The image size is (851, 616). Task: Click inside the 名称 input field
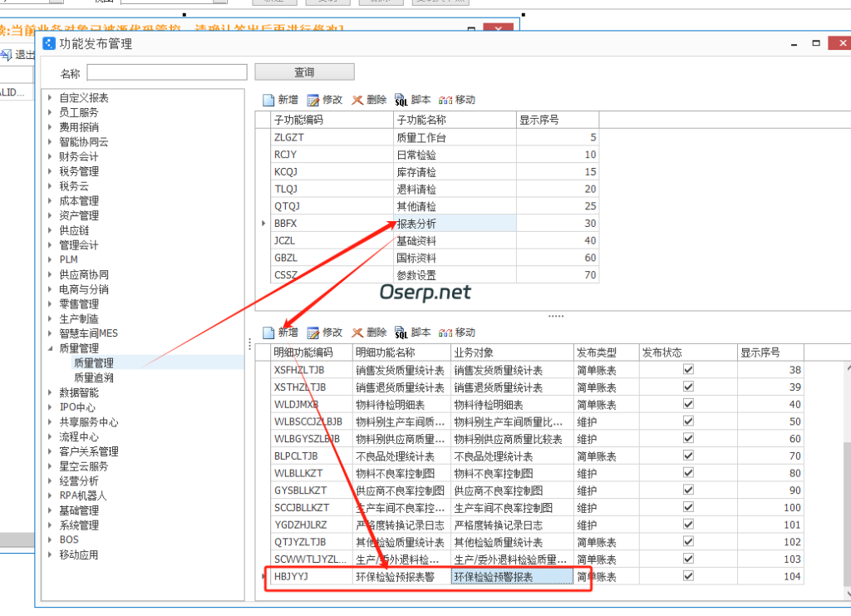coord(166,71)
